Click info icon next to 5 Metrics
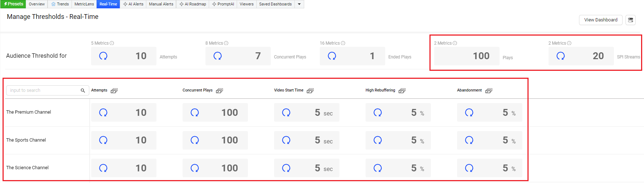Image resolution: width=644 pixels, height=183 pixels. point(112,43)
